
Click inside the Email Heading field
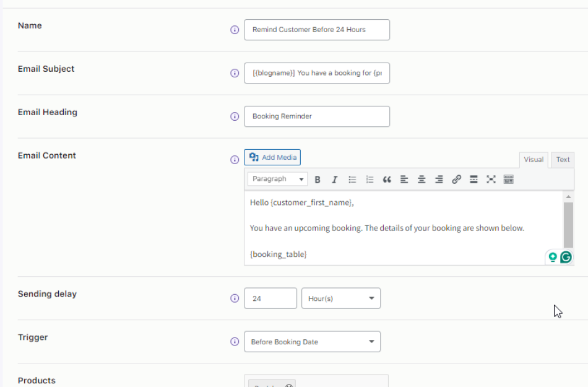pos(317,116)
